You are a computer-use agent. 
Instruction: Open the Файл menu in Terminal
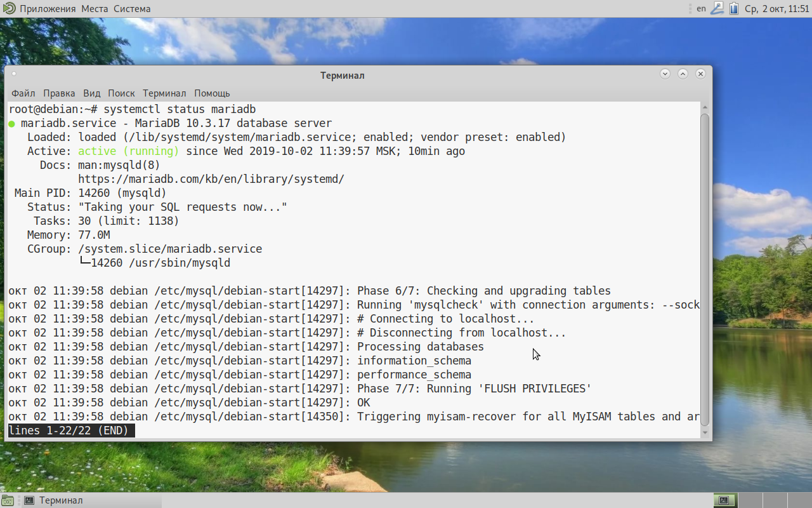click(23, 93)
